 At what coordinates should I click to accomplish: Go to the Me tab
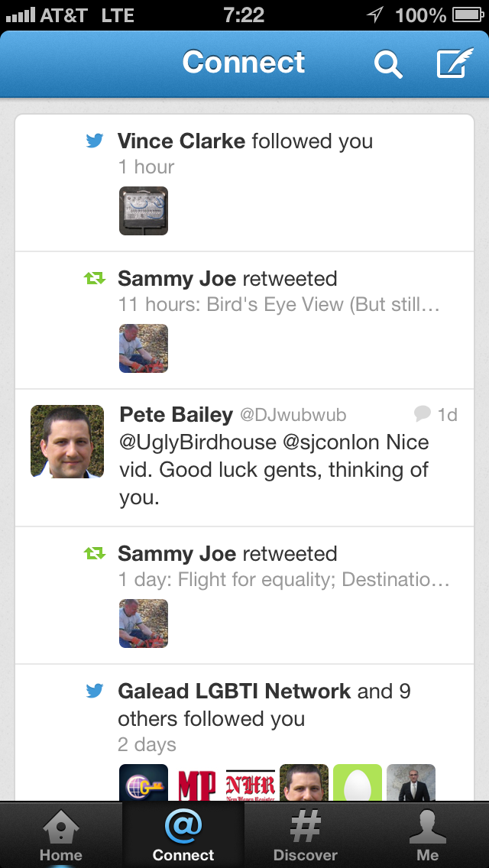[x=428, y=835]
